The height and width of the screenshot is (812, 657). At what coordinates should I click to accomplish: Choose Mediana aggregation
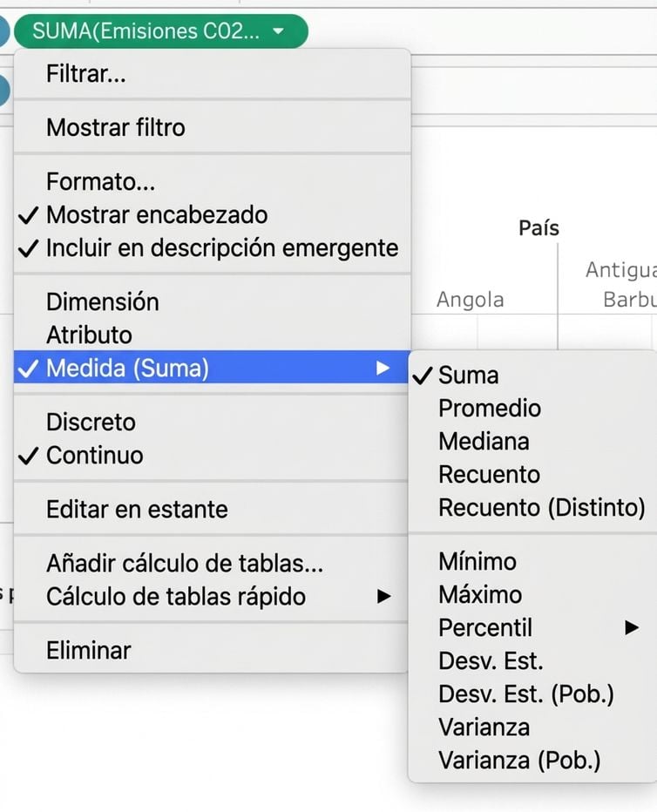pyautogui.click(x=532, y=441)
